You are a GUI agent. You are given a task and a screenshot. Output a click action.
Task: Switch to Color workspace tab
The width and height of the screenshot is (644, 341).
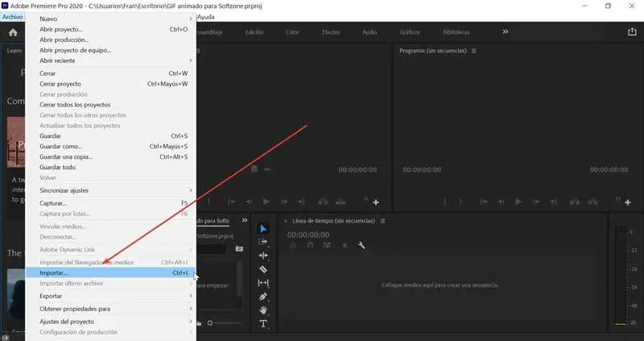pyautogui.click(x=292, y=32)
